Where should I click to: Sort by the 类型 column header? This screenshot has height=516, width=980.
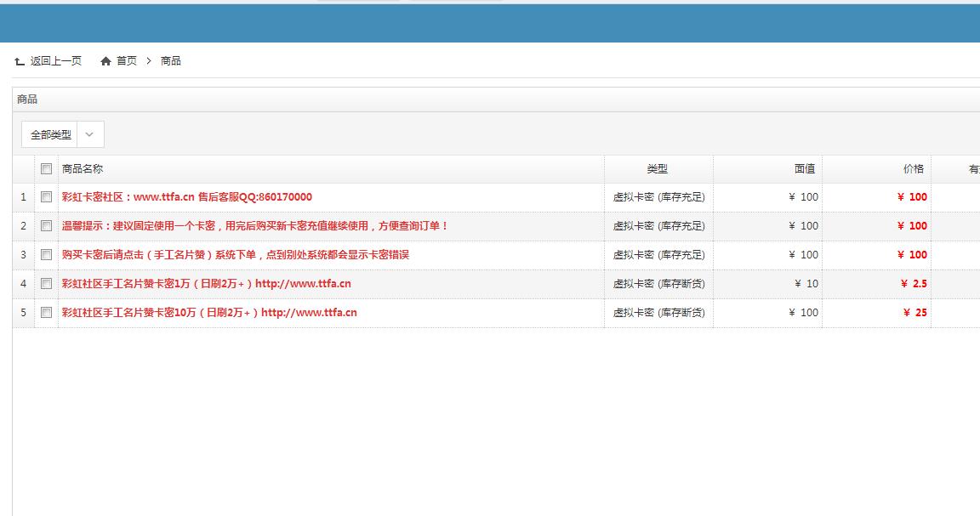tap(658, 168)
